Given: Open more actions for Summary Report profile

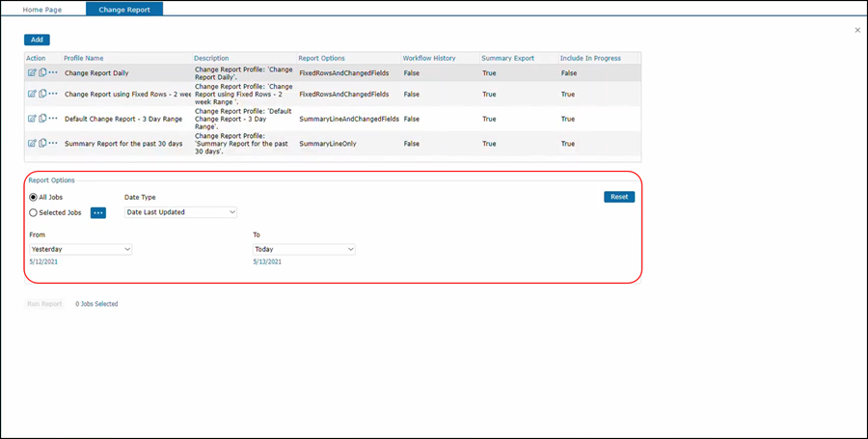Looking at the screenshot, I should [53, 143].
